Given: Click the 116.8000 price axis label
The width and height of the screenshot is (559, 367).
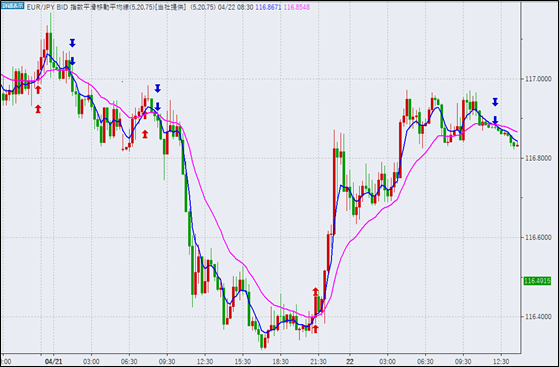Looking at the screenshot, I should 537,158.
